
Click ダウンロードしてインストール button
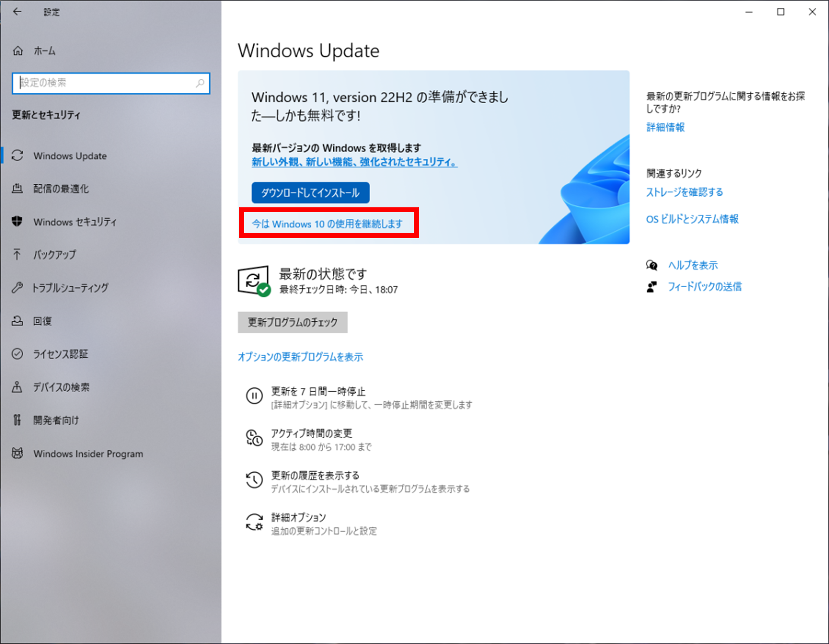click(x=310, y=193)
